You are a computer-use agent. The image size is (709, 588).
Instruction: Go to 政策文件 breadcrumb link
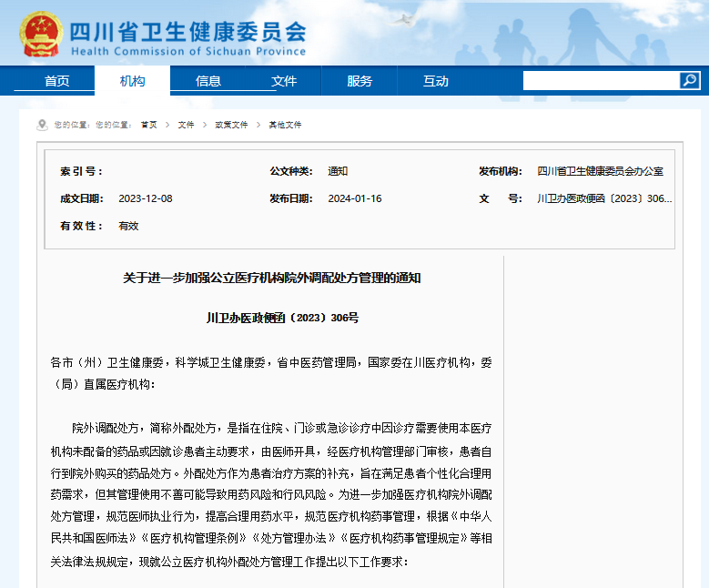[x=231, y=125]
